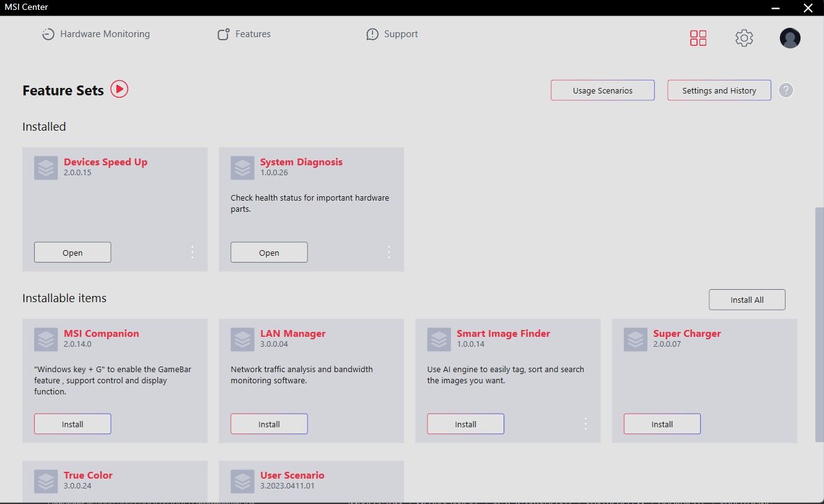
Task: Click the Installable items heading
Action: click(64, 298)
